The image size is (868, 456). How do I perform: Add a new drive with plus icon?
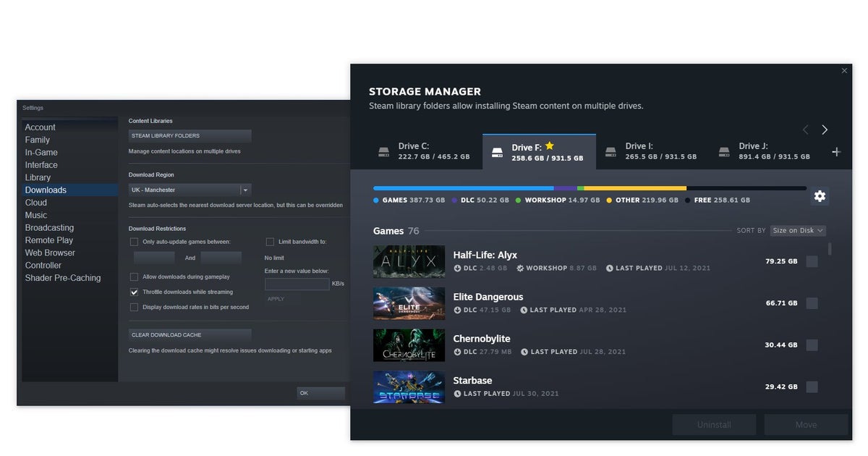click(836, 152)
